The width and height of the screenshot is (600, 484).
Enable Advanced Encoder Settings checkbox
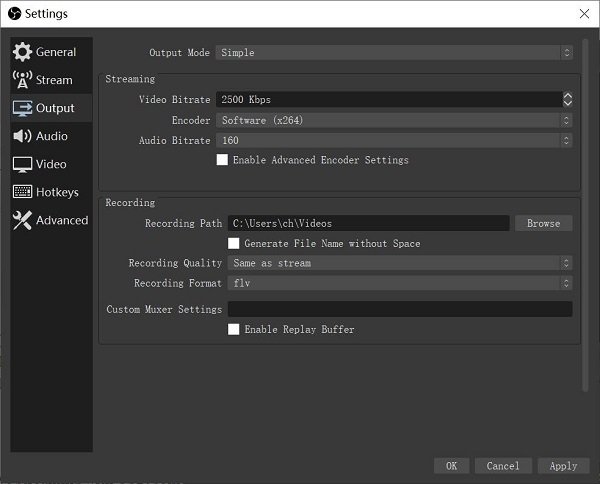[223, 160]
